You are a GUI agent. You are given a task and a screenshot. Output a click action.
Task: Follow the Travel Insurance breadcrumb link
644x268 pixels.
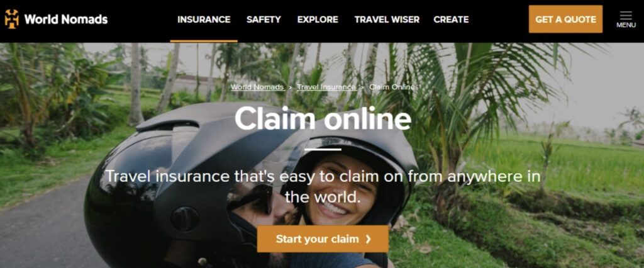pos(326,87)
